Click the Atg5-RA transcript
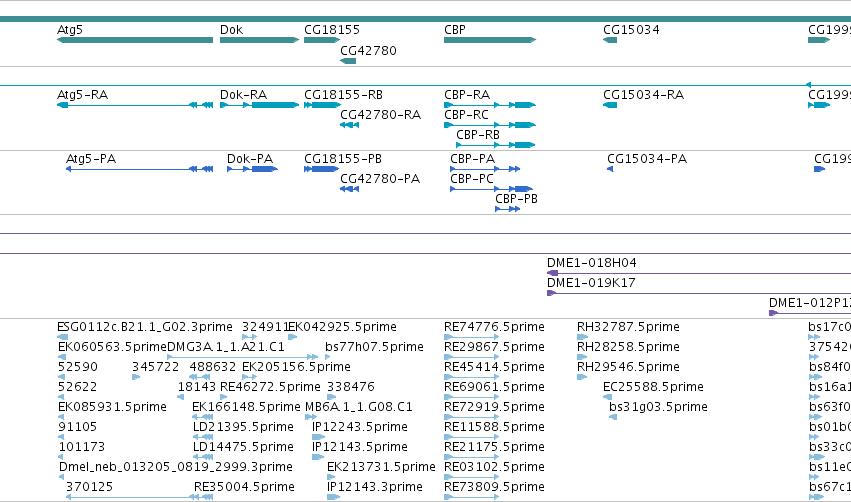The width and height of the screenshot is (851, 502). (135, 105)
